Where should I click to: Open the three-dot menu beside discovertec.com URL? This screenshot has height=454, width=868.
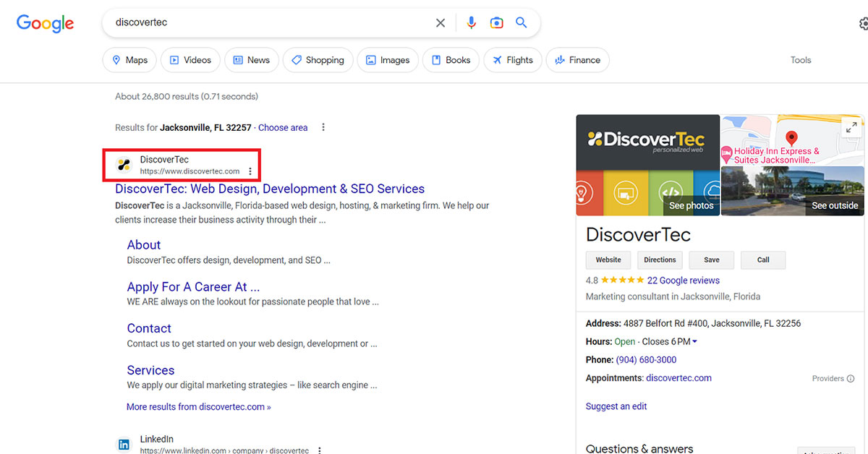(x=250, y=171)
